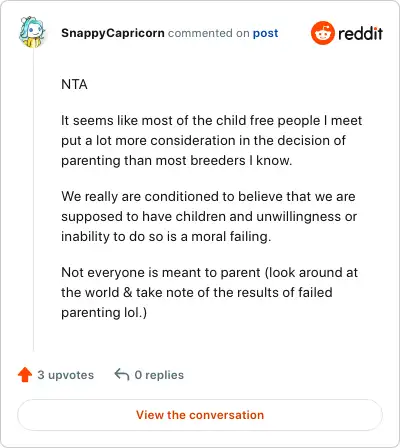Click "parenting lol.)" at the comment's end
The image size is (400, 448).
(x=104, y=313)
